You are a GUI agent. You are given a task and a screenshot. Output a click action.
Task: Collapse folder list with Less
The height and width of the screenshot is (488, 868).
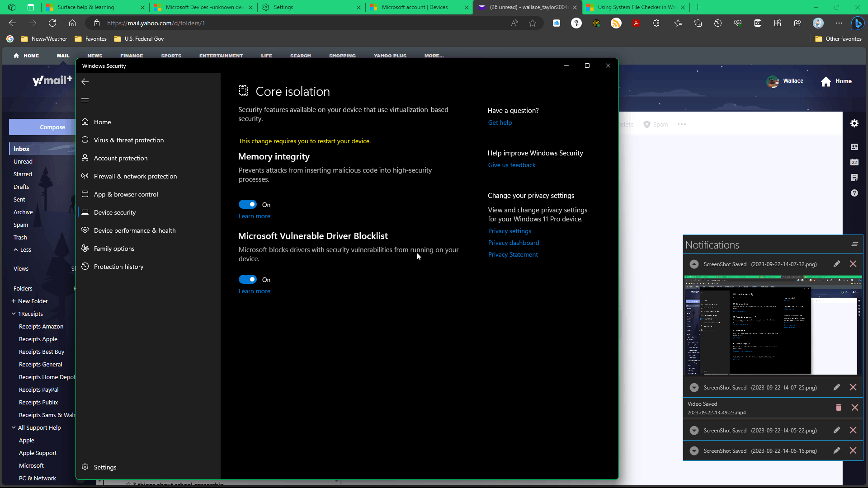(22, 249)
